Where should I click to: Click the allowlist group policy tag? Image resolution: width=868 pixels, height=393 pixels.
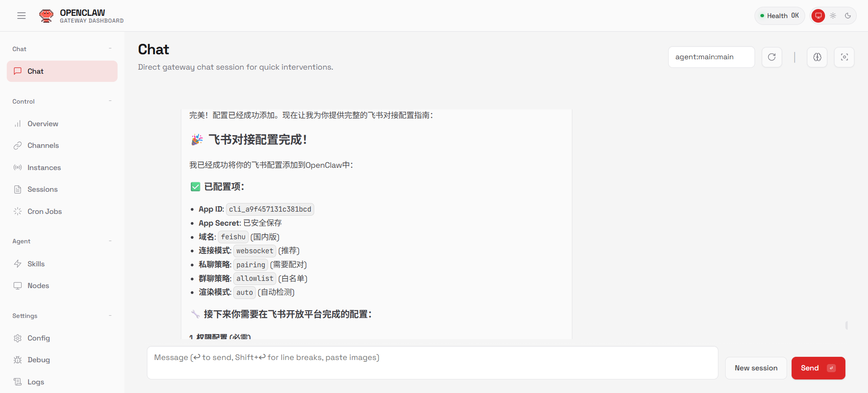[x=255, y=279]
